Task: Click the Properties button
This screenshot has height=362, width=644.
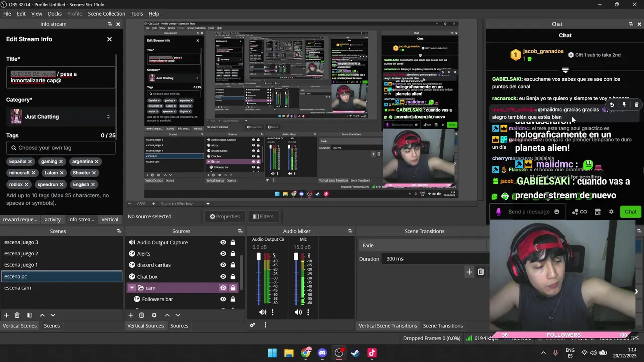Action: tap(225, 216)
